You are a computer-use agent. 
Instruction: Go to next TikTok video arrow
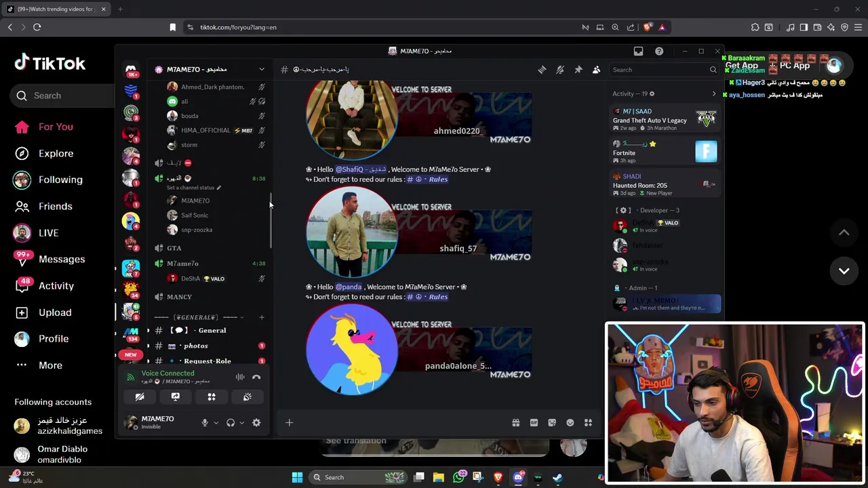[x=844, y=270]
